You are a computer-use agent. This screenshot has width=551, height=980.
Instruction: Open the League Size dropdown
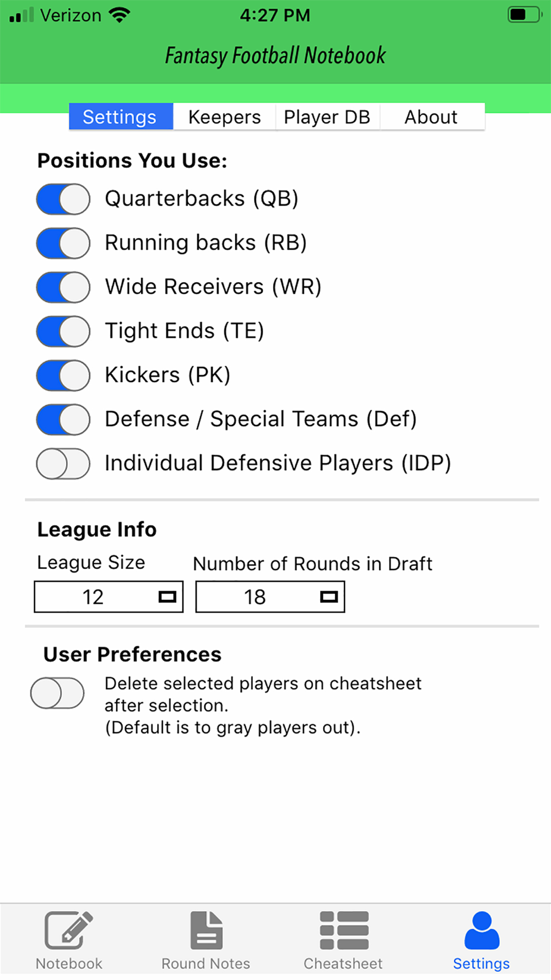pos(109,596)
